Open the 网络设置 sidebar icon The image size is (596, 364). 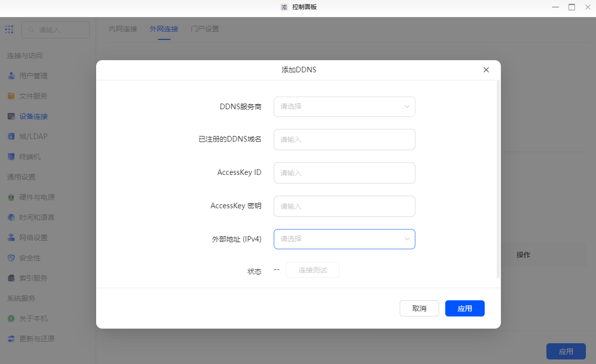point(12,238)
